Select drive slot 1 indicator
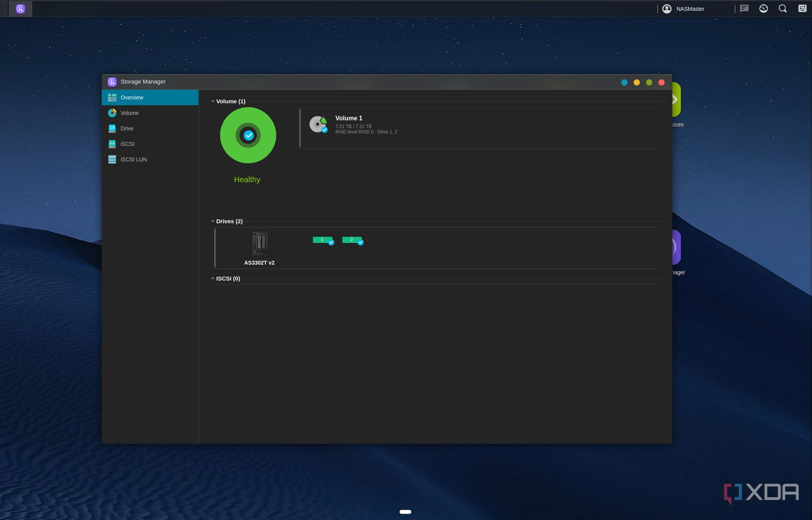The width and height of the screenshot is (812, 520). pyautogui.click(x=323, y=240)
